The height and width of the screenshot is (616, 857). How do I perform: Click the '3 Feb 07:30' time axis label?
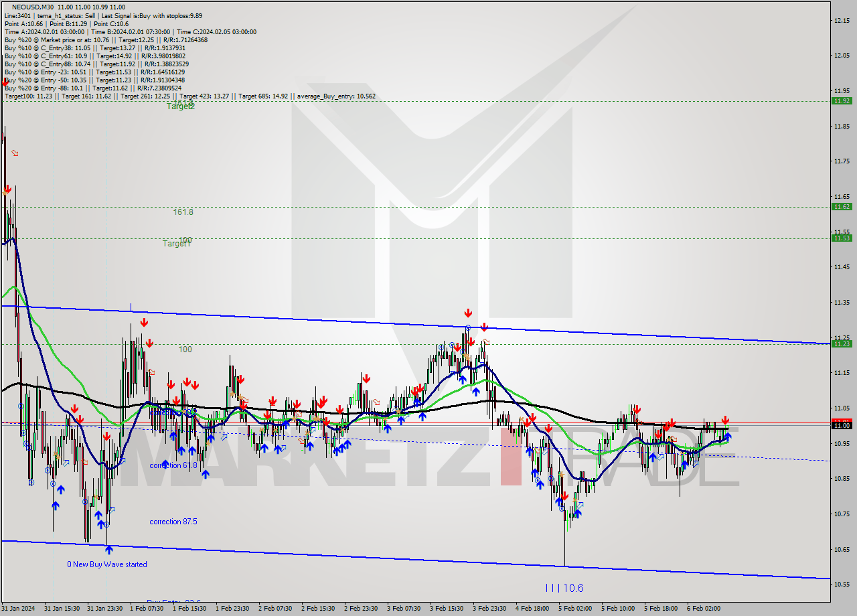(x=404, y=609)
